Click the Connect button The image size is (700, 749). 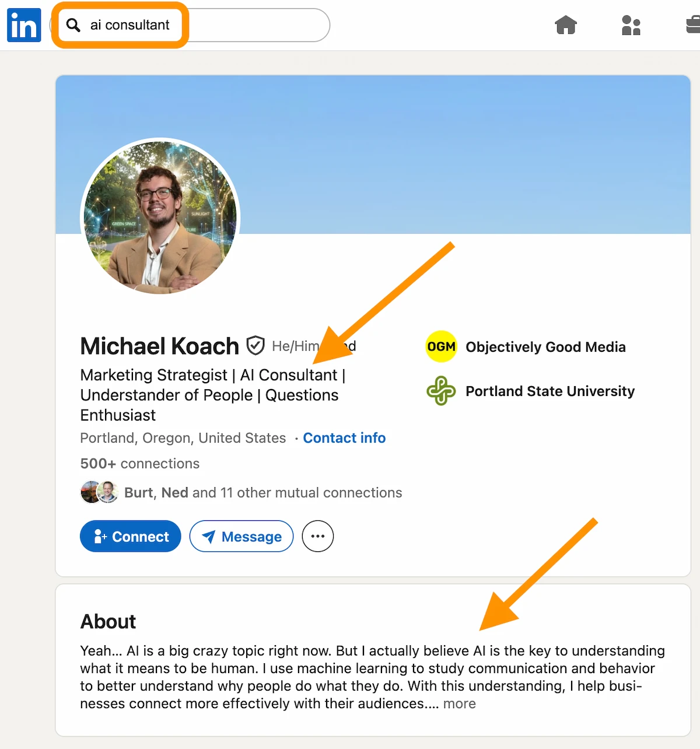click(130, 536)
